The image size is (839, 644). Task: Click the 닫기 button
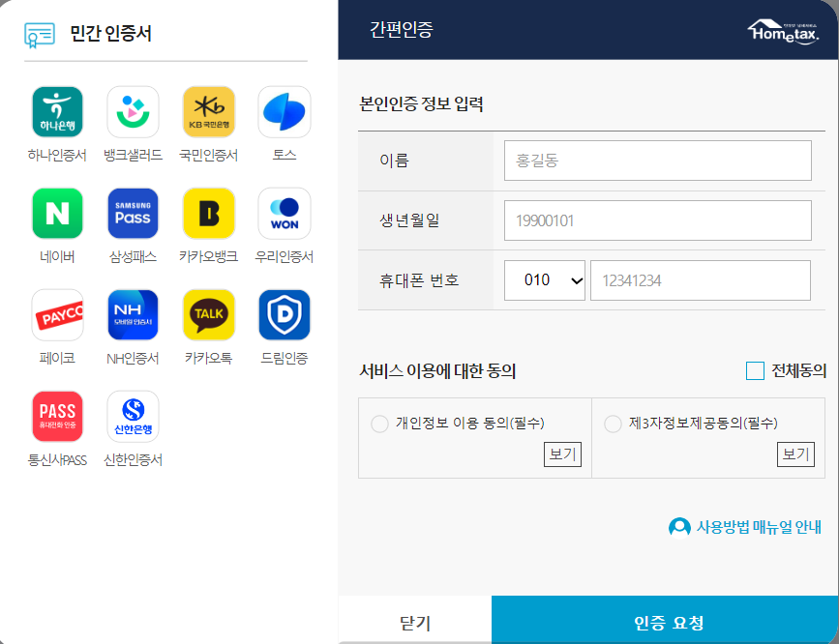415,622
